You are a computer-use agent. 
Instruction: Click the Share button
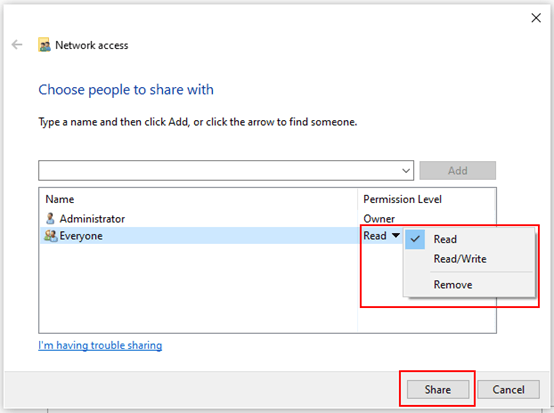click(438, 389)
